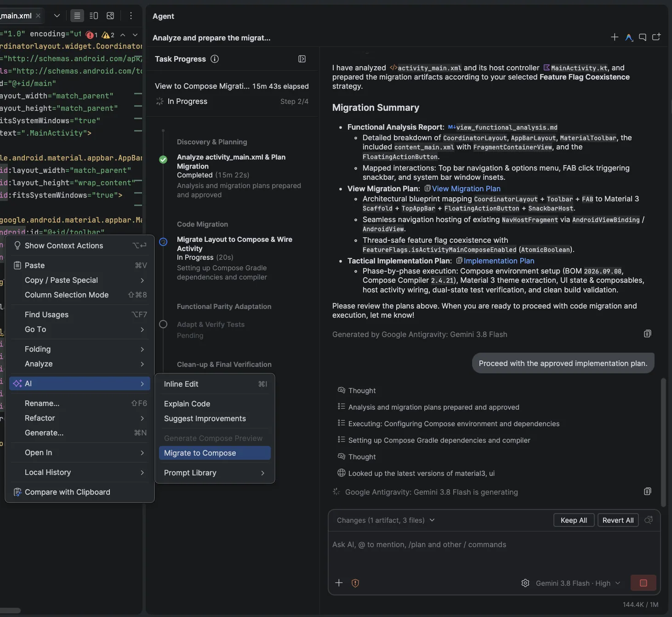Start a new chat with plus icon
Screen dimensions: 672x617
point(615,37)
